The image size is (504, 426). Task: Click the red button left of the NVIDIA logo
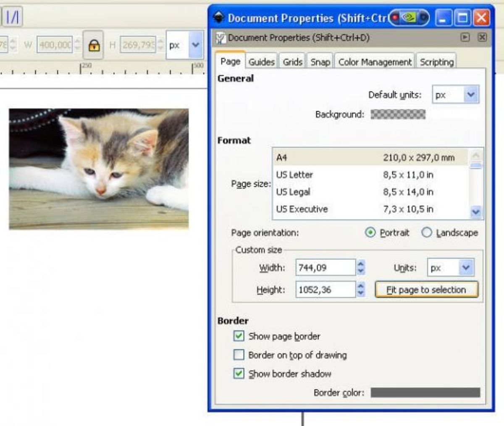[x=395, y=18]
